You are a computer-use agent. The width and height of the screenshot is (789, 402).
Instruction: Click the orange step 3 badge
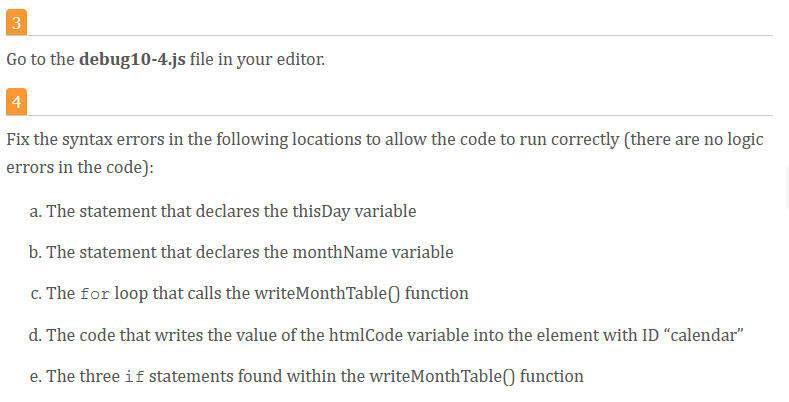click(x=16, y=23)
